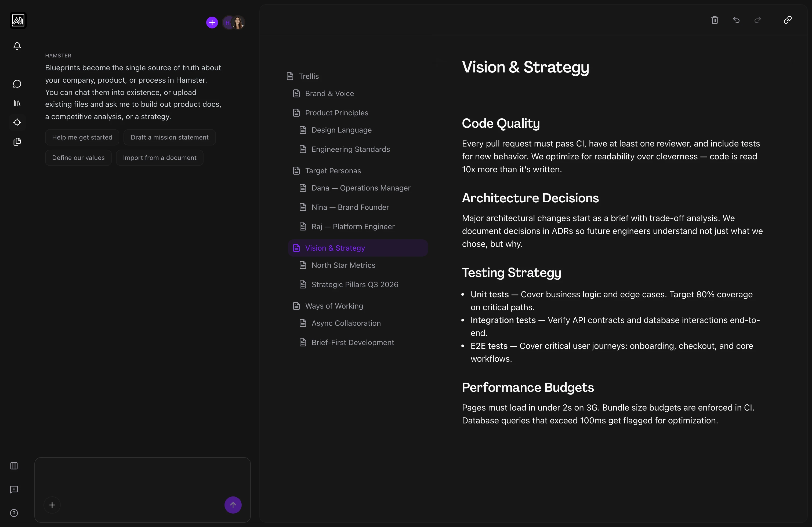Click the undo arrow icon
The image size is (812, 527).
736,20
